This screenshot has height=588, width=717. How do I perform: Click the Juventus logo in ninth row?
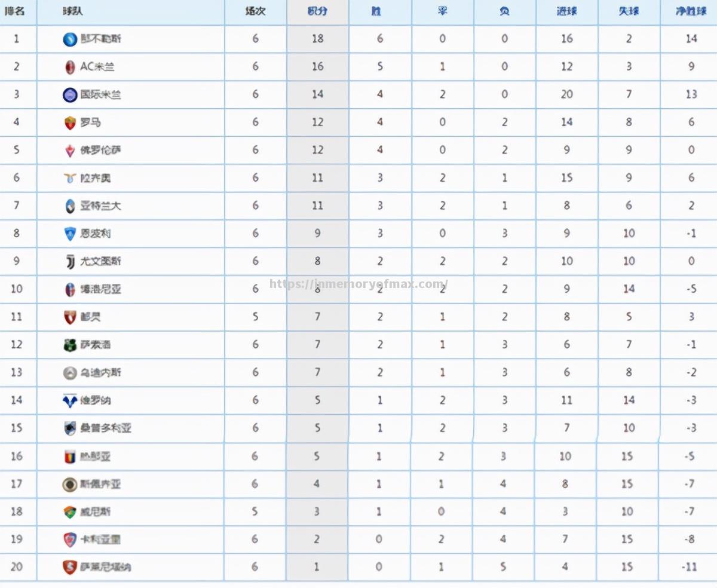tap(70, 262)
